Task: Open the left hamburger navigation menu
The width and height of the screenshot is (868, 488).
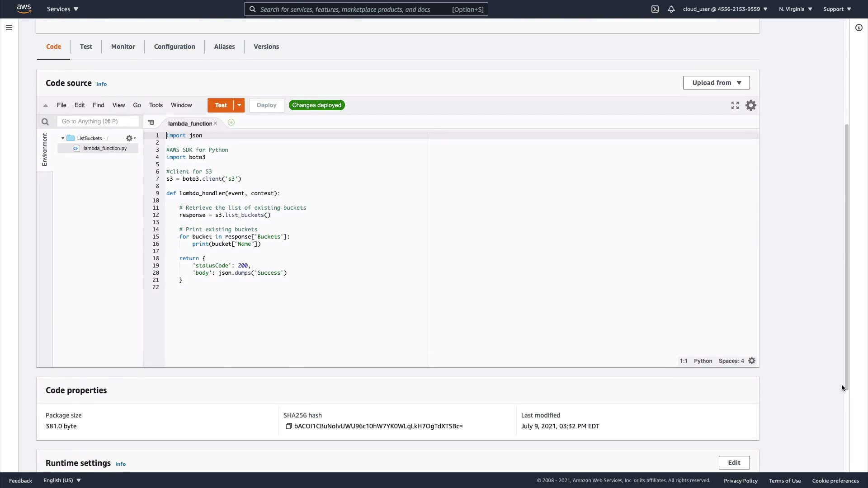Action: [9, 28]
